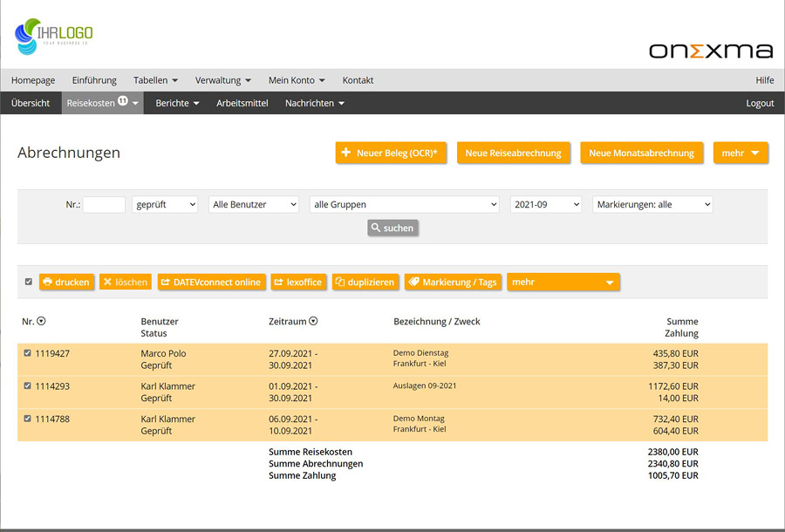The image size is (785, 532).
Task: Deselect the checkbox for entry 1114788
Action: pos(28,419)
